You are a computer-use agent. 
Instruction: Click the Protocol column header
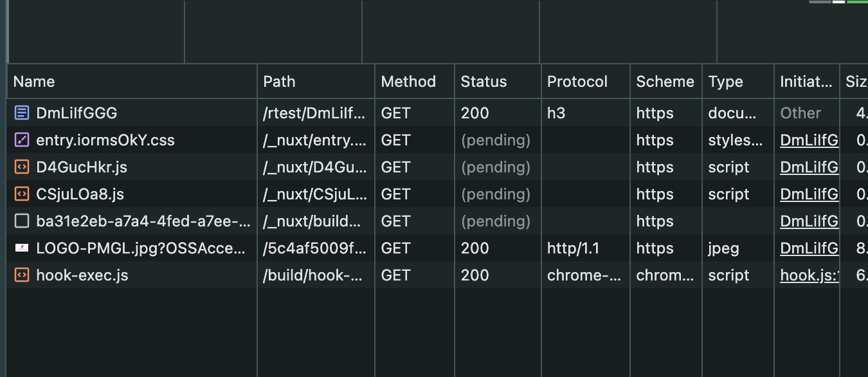577,82
